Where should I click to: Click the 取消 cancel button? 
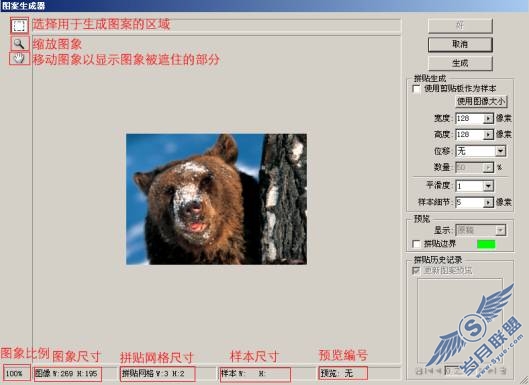[x=460, y=44]
